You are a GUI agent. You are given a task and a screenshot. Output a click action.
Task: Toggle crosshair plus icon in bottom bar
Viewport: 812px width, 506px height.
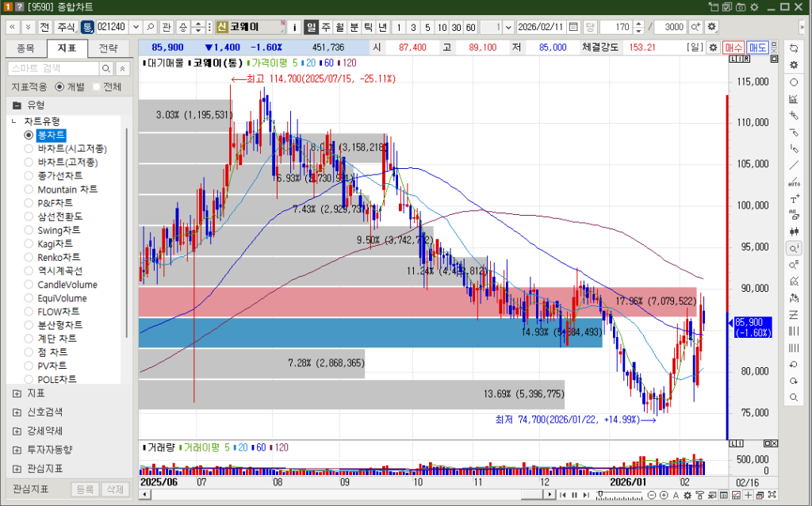coord(748,495)
